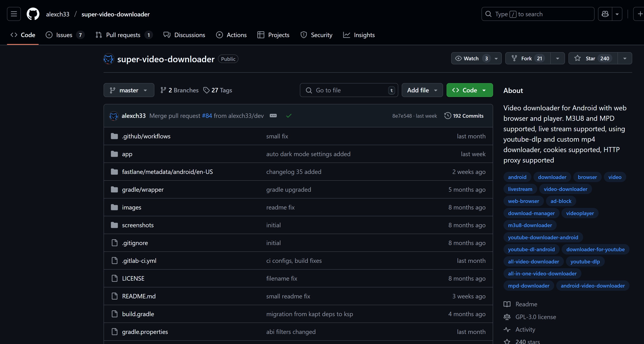Screen dimensions: 644x344
Task: Click the branch icon beside 2 Branches
Action: [x=163, y=90]
